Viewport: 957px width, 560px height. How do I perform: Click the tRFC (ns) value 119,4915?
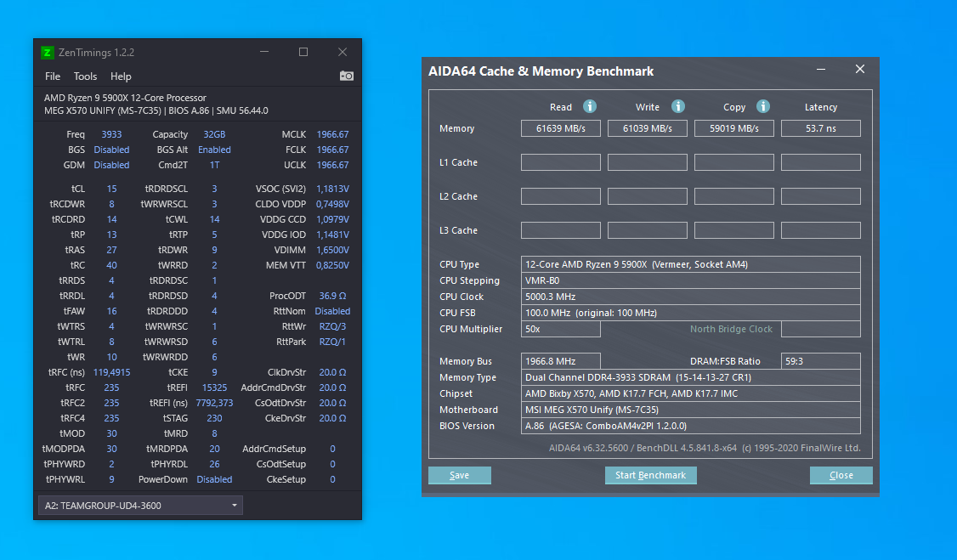point(111,372)
